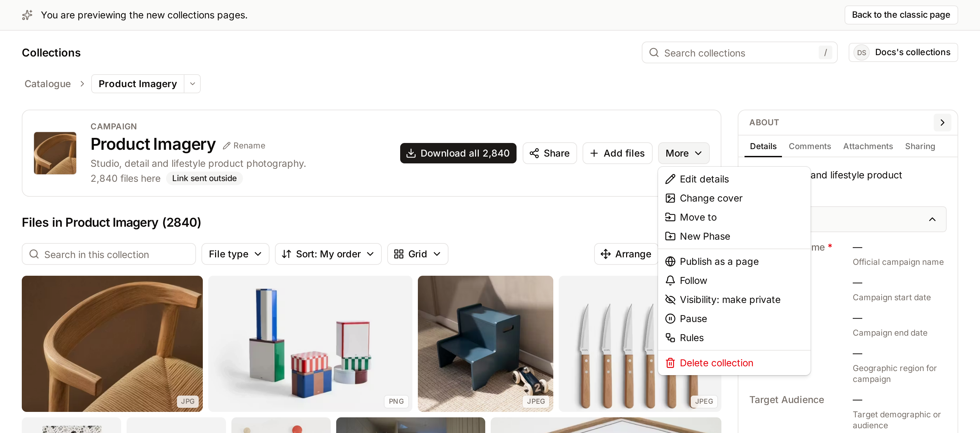Click the magnifier in Search in this collection
This screenshot has width=980, height=433.
(x=34, y=254)
